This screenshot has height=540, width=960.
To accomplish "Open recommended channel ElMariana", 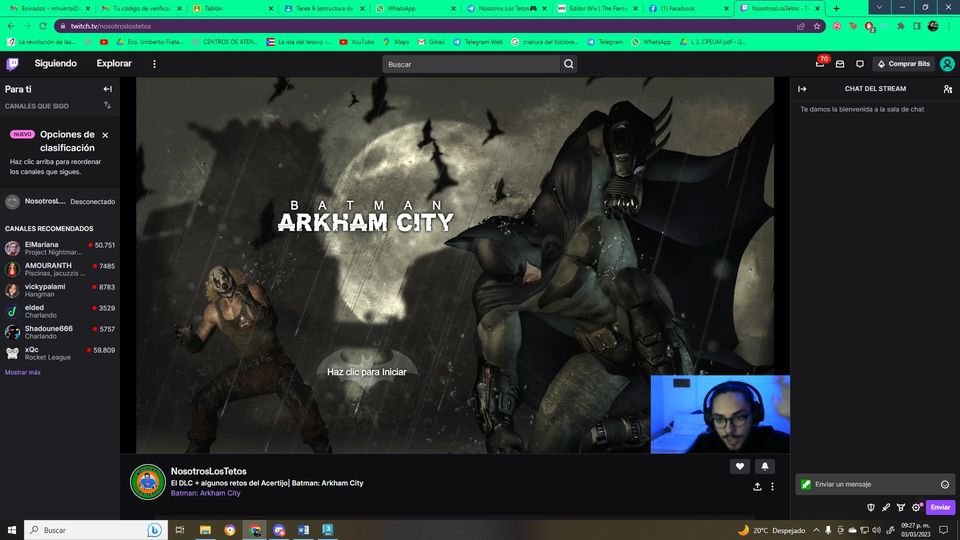I will click(x=60, y=248).
